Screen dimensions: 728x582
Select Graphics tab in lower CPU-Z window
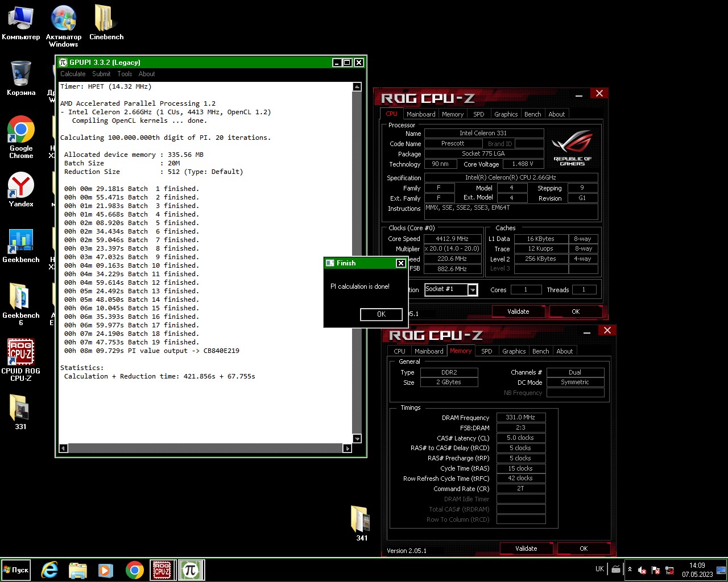tap(514, 351)
